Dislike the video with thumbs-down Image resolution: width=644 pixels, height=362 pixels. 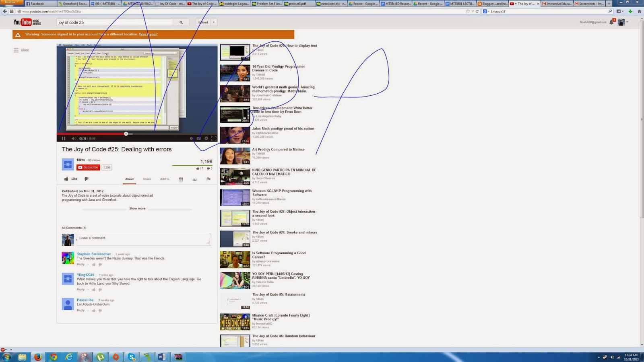tap(86, 179)
